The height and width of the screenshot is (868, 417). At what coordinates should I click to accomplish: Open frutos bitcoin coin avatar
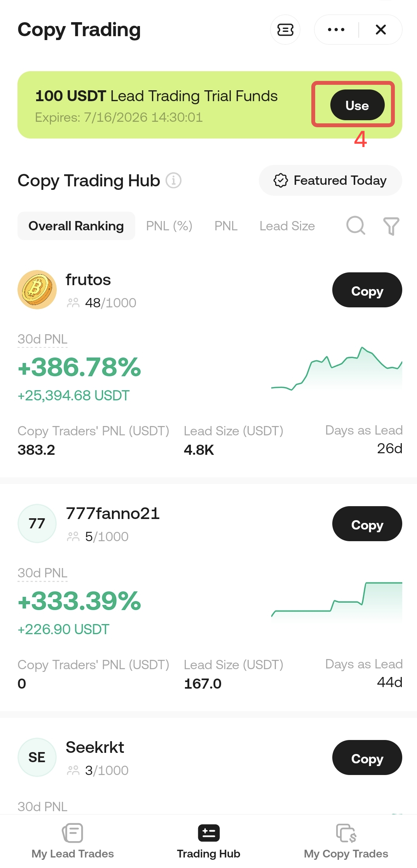click(x=37, y=290)
